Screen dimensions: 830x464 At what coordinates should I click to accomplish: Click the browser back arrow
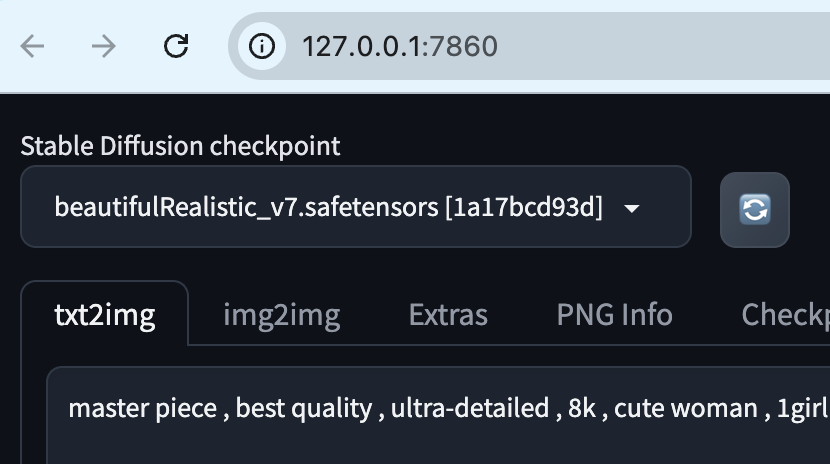point(32,46)
